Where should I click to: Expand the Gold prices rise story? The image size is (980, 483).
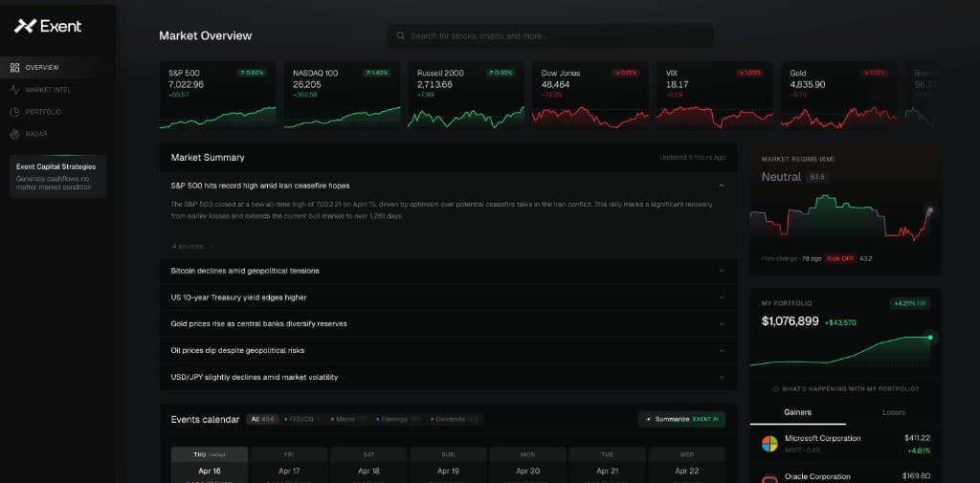[722, 324]
